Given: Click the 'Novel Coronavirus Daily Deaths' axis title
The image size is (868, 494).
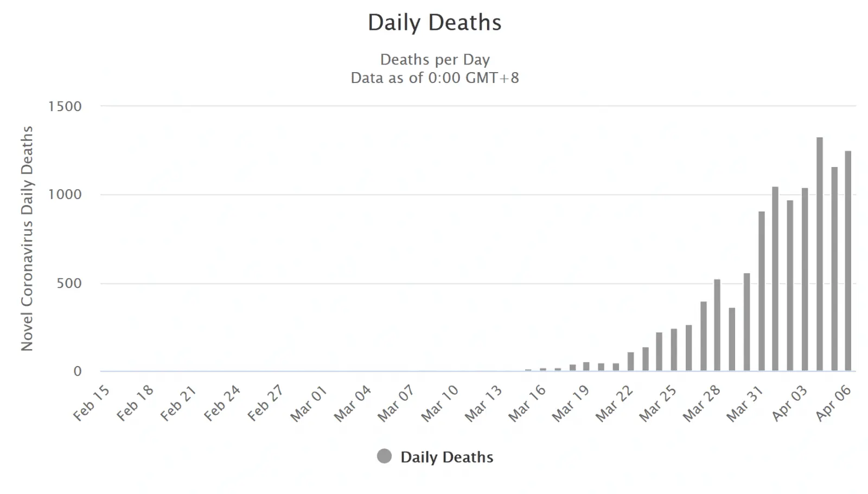Looking at the screenshot, I should click(27, 239).
